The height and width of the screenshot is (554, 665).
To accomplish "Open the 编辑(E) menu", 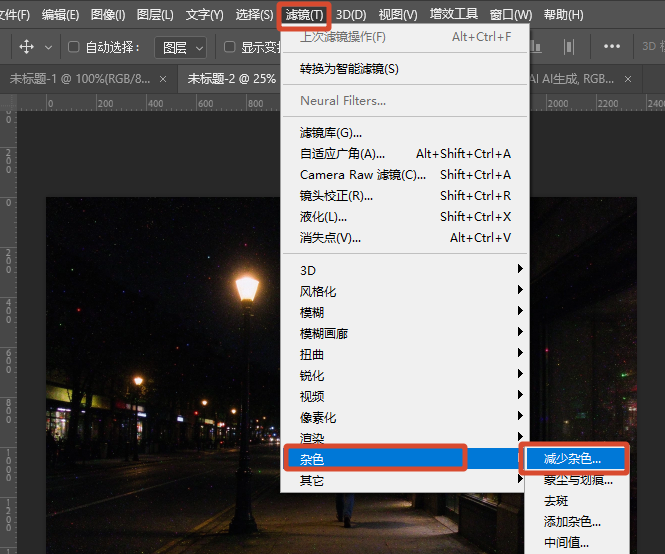I will [60, 15].
